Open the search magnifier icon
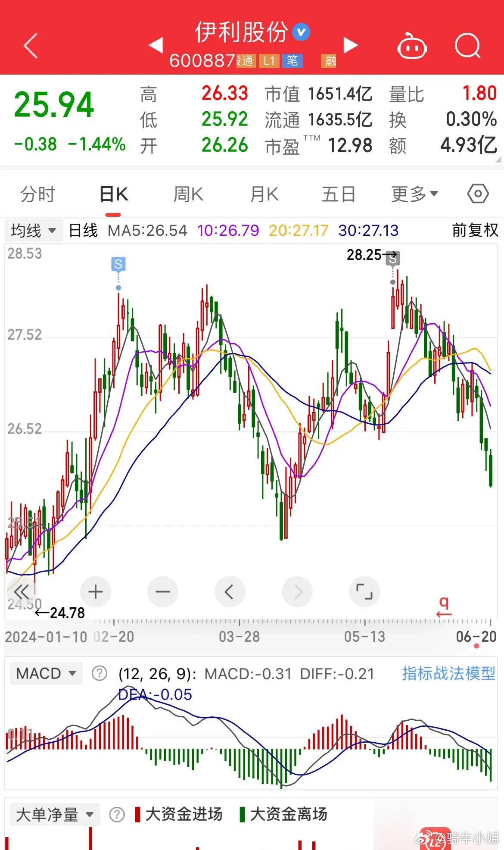This screenshot has width=504, height=850. click(x=467, y=45)
